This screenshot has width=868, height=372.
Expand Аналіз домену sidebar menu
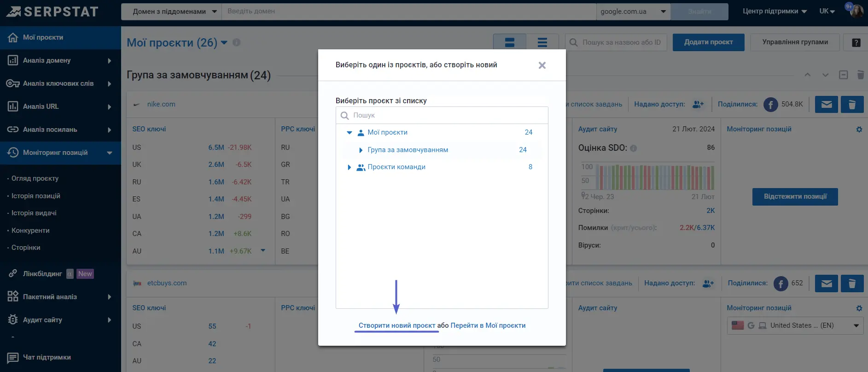[60, 60]
